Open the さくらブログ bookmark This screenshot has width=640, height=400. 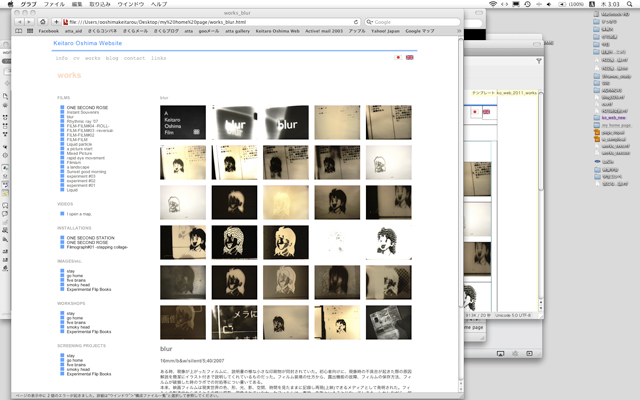[166, 31]
